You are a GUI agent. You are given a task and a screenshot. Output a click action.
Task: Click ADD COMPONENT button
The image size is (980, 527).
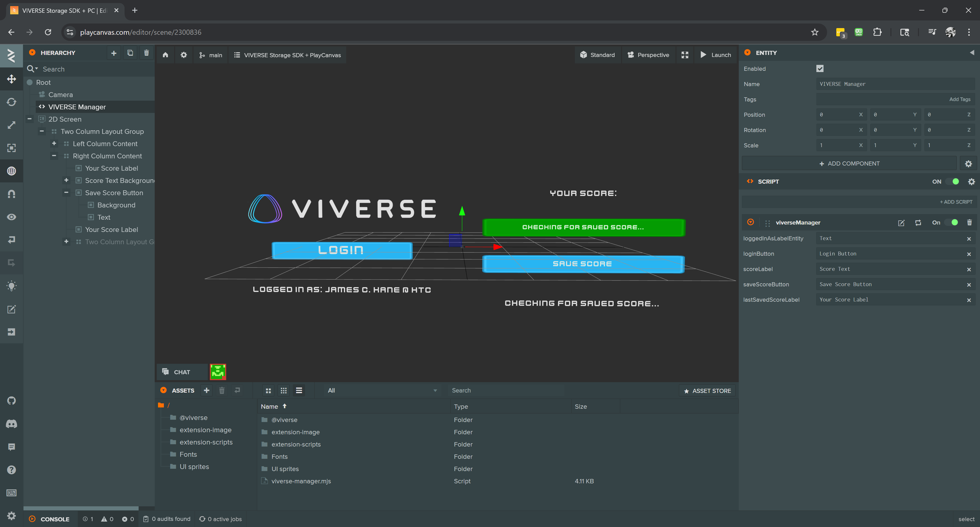coord(849,163)
